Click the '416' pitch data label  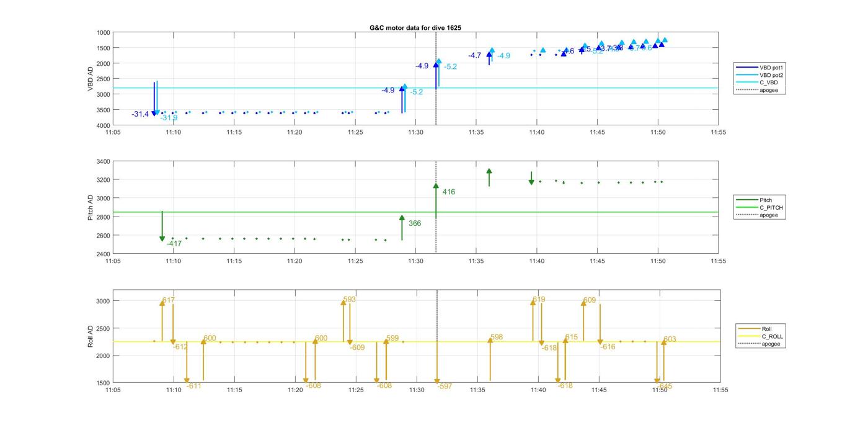(449, 192)
